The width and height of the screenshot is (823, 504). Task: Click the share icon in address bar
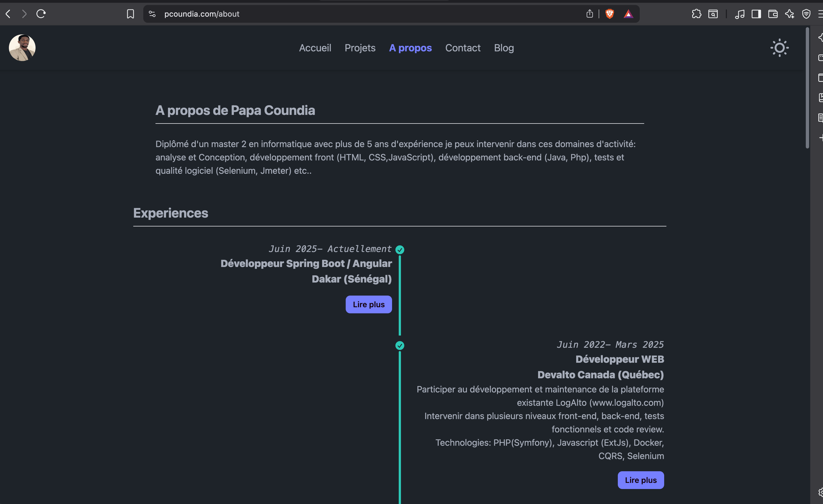[589, 14]
